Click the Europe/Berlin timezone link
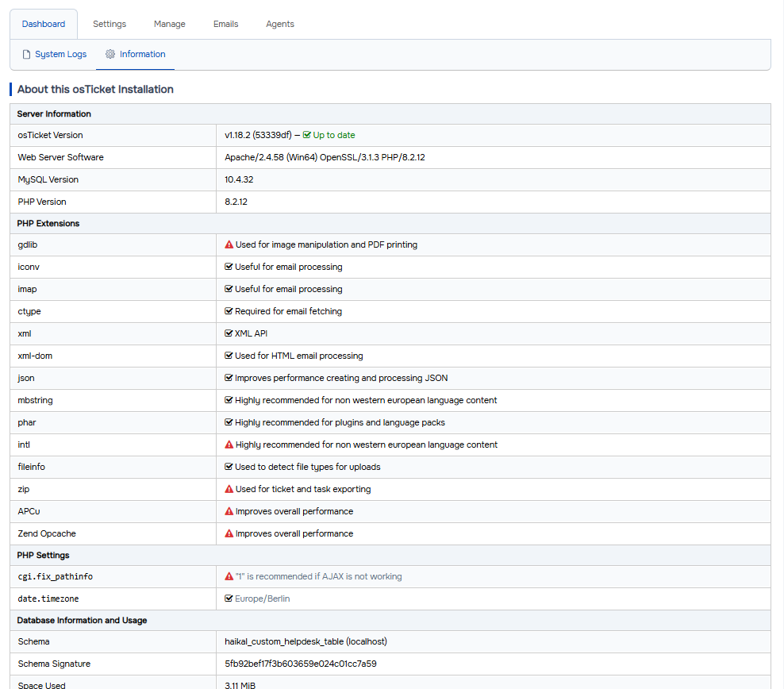Viewport: 784px width, 689px height. click(262, 599)
